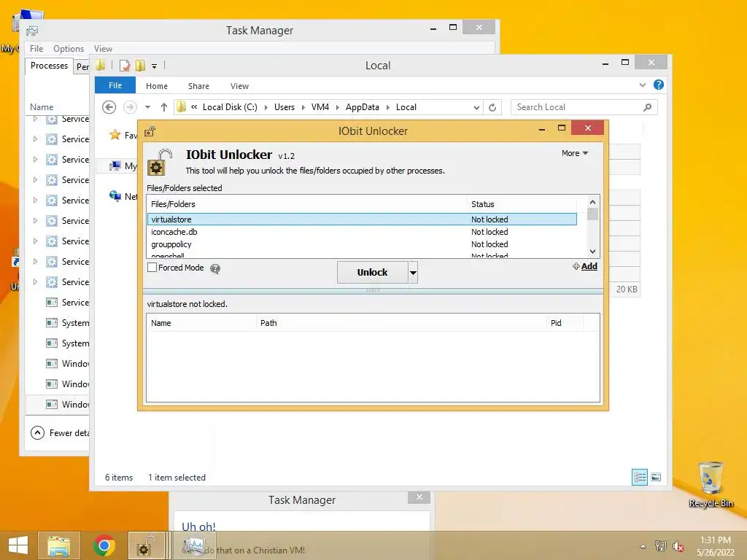Open the View menu in Task Manager
This screenshot has width=747, height=560.
103,49
